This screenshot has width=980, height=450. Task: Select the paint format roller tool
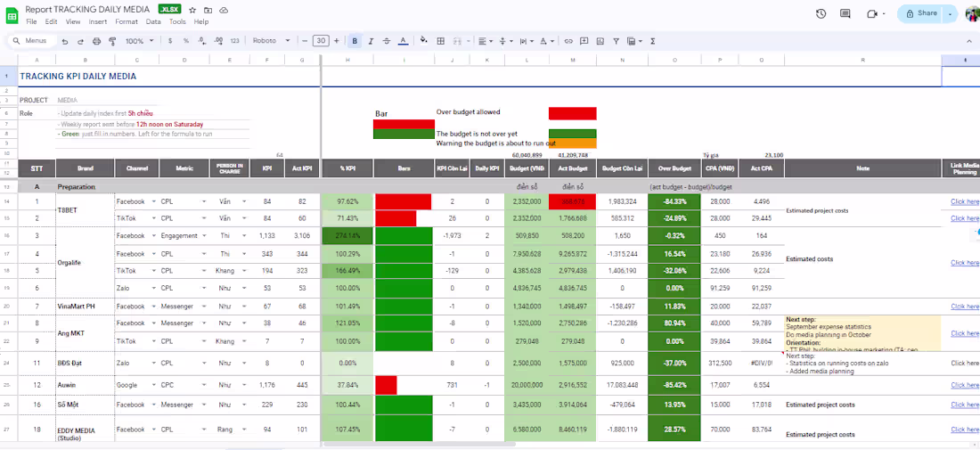[x=112, y=41]
